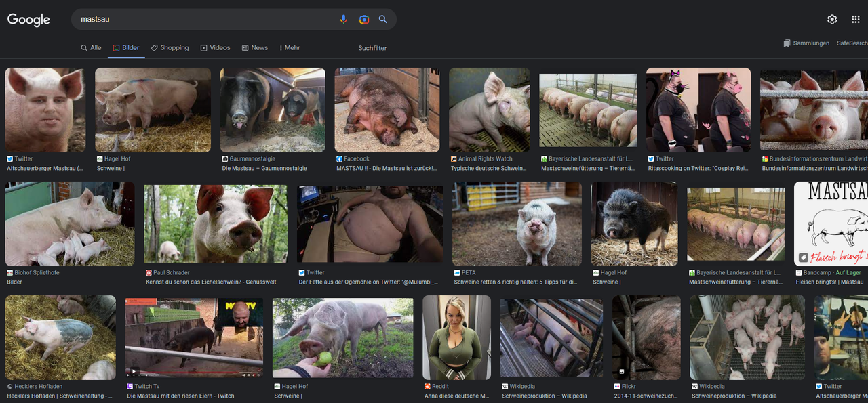868x403 pixels.
Task: Open the Ritascooking cosplay thumbnail
Action: [x=698, y=110]
